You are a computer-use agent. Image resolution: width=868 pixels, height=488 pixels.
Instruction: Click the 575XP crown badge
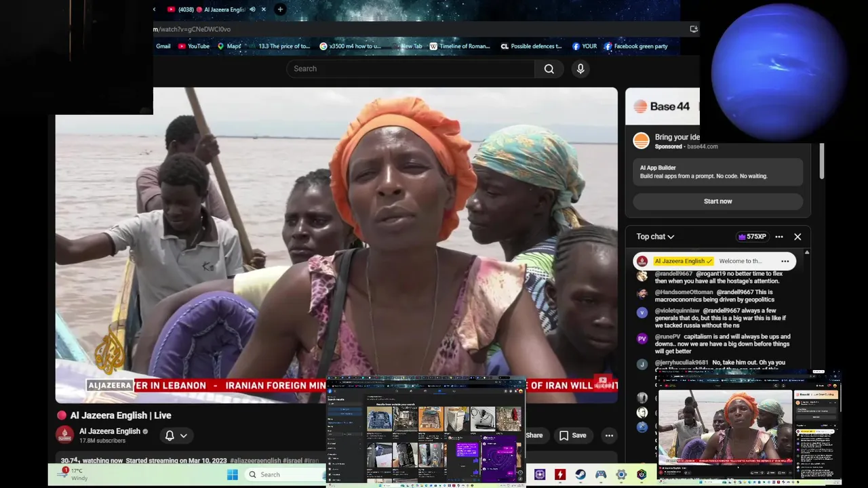pos(752,237)
